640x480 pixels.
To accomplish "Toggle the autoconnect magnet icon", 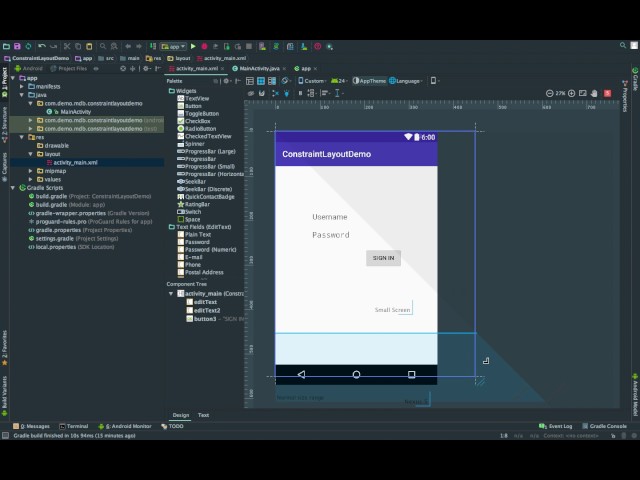I will [x=262, y=93].
